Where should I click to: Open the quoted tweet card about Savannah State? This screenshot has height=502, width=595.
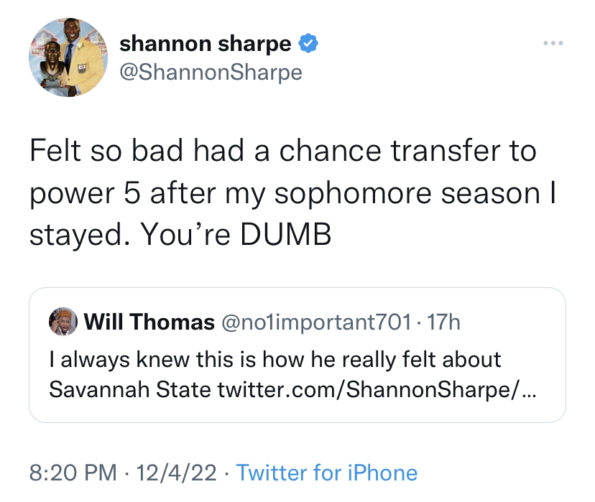coord(298,355)
